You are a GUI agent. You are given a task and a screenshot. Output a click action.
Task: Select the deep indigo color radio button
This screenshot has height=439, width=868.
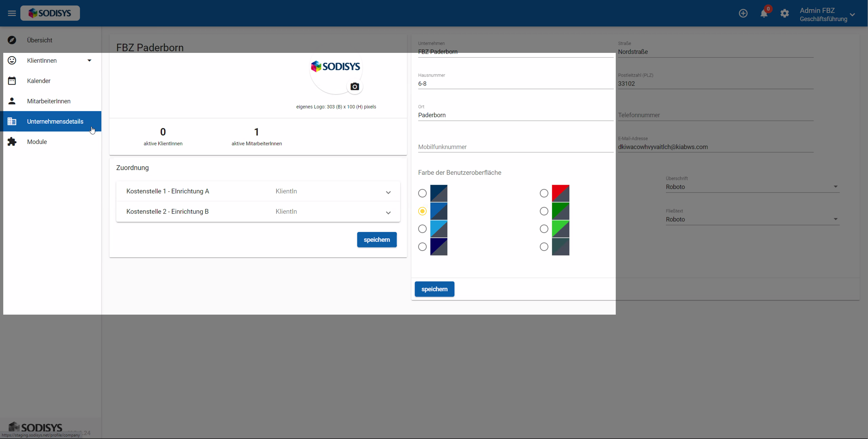click(x=422, y=247)
